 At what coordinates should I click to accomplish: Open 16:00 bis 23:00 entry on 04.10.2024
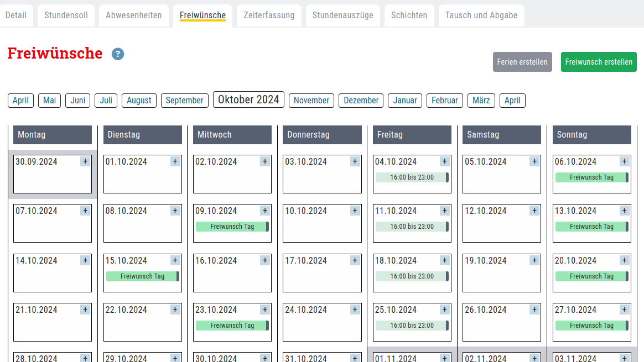(x=412, y=177)
